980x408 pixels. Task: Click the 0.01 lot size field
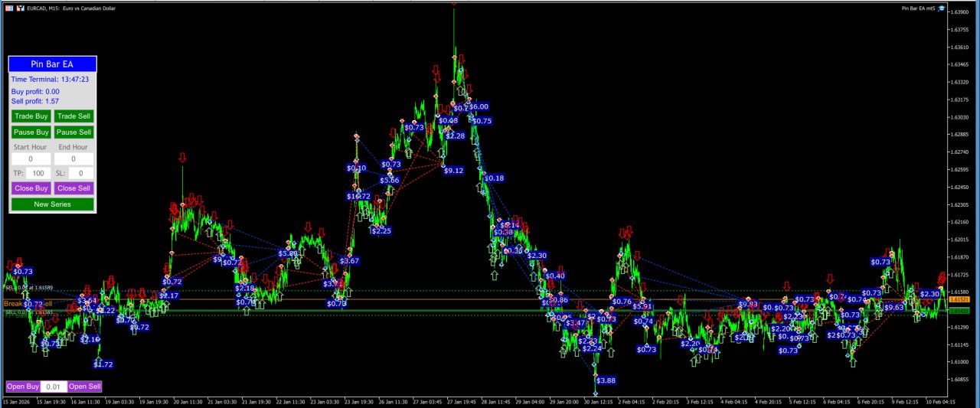(54, 387)
